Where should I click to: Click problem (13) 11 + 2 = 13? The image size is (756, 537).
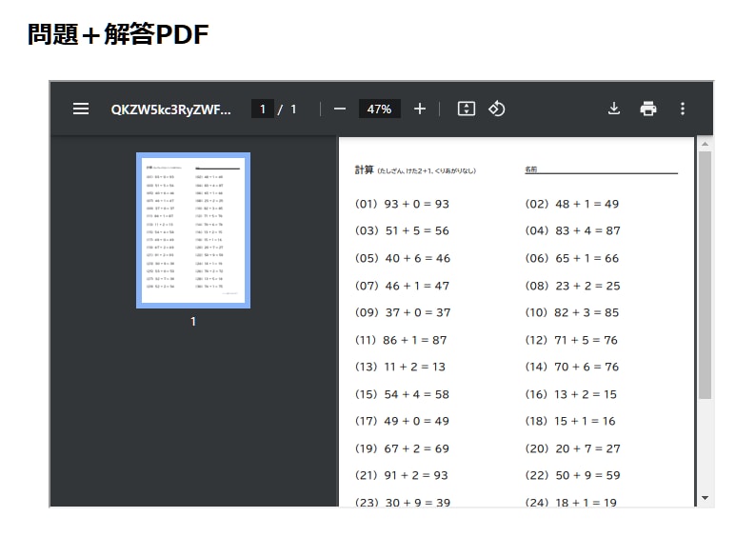coord(400,367)
